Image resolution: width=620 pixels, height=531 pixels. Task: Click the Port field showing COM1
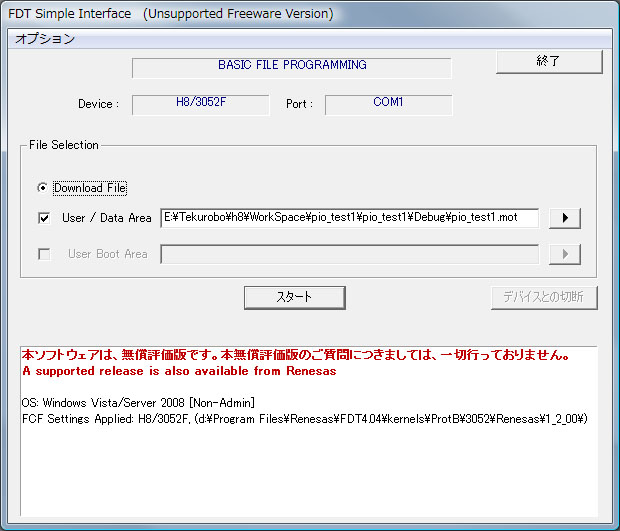(388, 104)
